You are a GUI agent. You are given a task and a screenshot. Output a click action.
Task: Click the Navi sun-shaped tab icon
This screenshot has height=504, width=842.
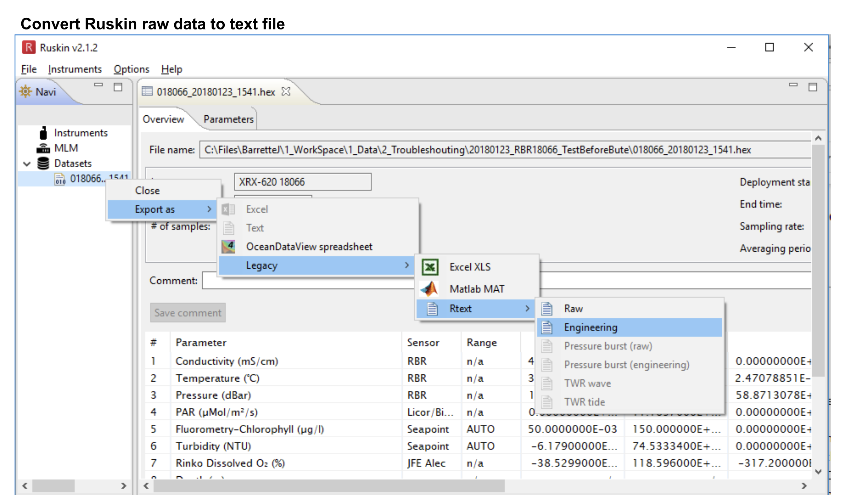(x=26, y=92)
